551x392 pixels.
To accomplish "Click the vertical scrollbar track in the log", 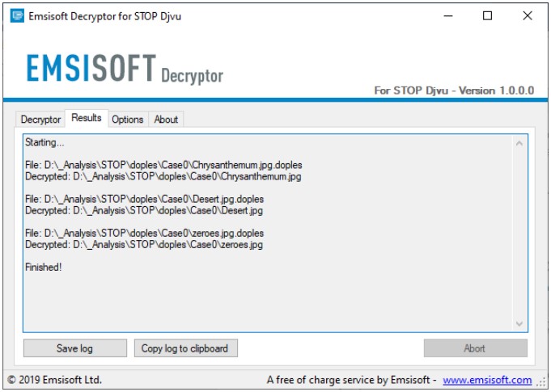I will [519, 234].
